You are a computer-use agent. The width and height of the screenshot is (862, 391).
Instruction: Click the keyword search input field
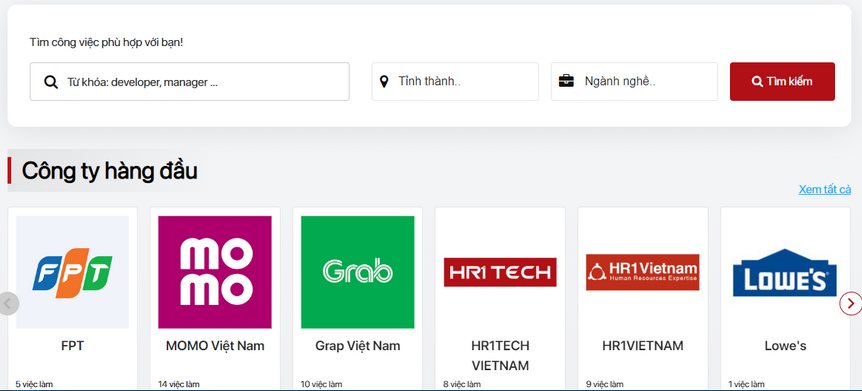[190, 81]
